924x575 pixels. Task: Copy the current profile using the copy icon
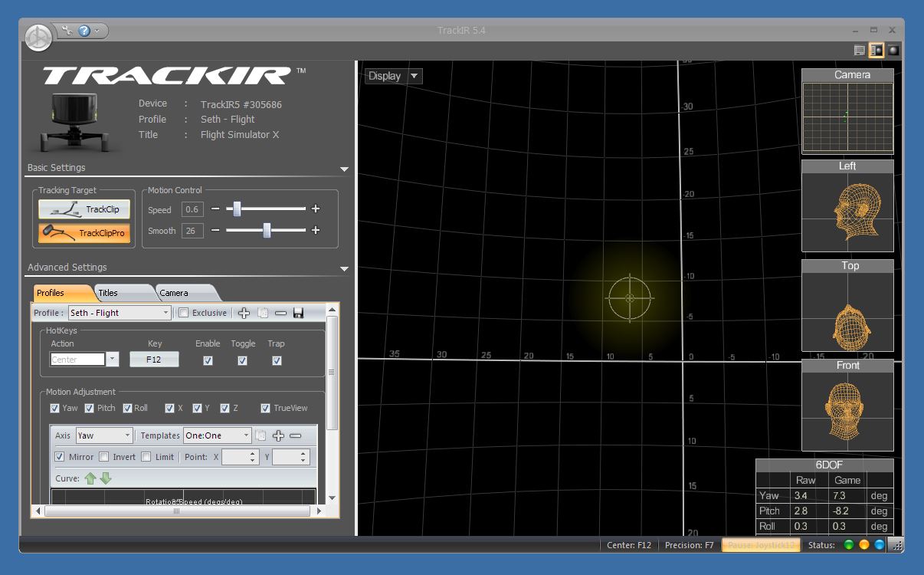(263, 313)
